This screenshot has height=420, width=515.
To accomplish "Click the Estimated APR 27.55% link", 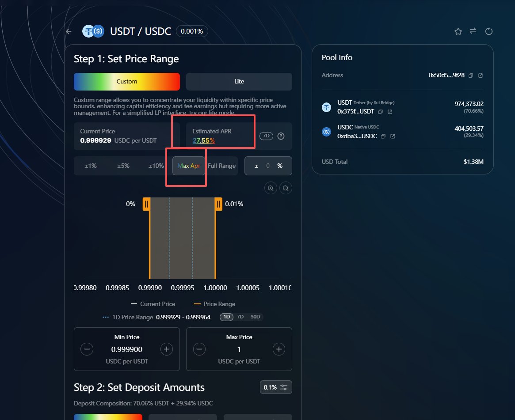I will tap(204, 140).
